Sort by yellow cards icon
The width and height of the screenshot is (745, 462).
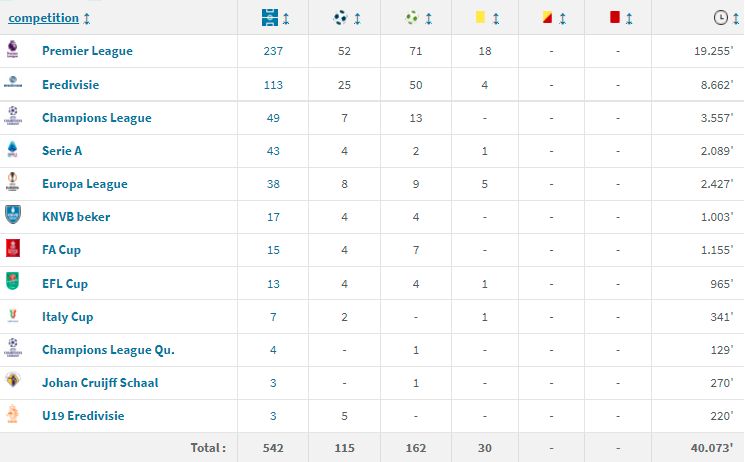click(481, 18)
